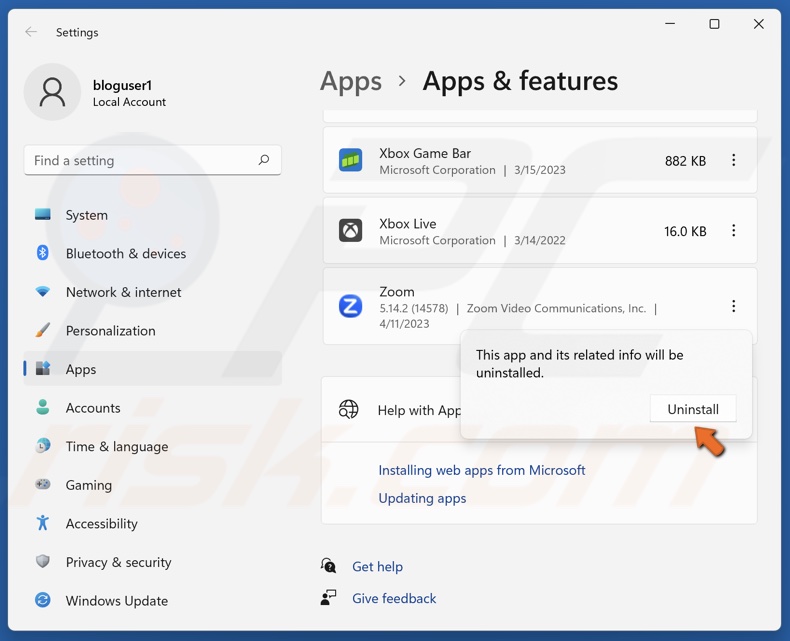Select Bluetooth & devices in the sidebar
Viewport: 790px width, 641px height.
125,254
